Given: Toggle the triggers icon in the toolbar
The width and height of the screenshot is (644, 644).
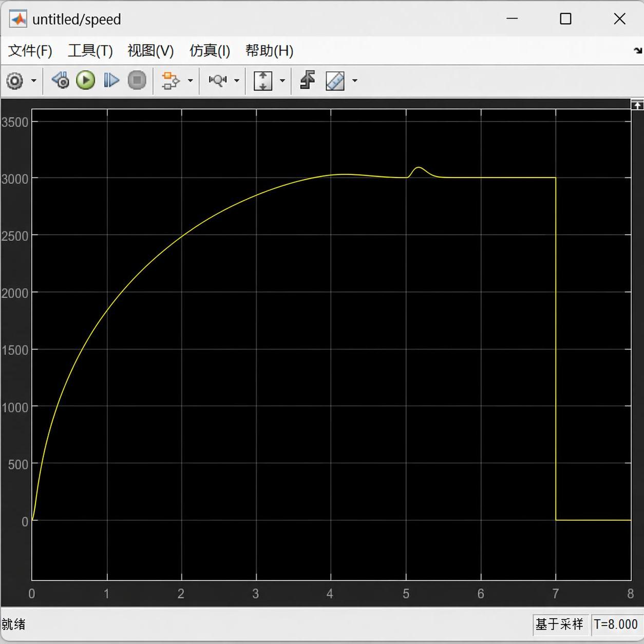Looking at the screenshot, I should 307,81.
